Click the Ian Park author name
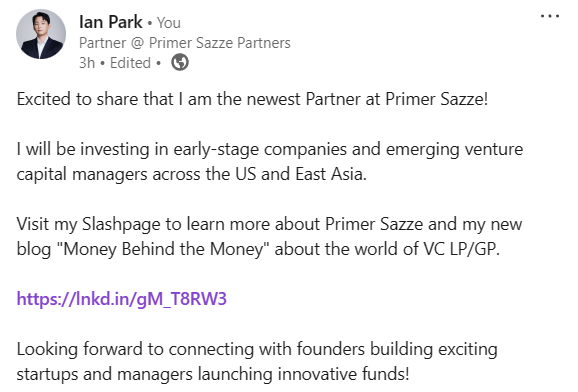 pos(111,22)
